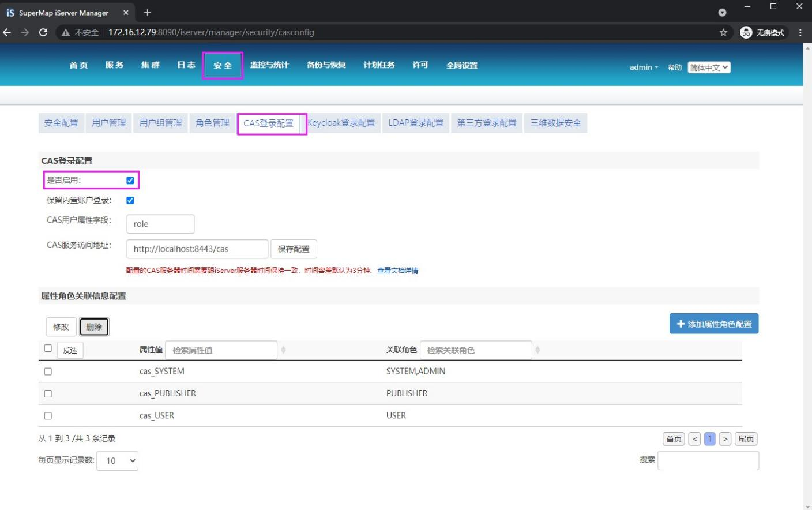Select page 1 in pagination
Viewport: 812px width, 510px height.
(710, 439)
